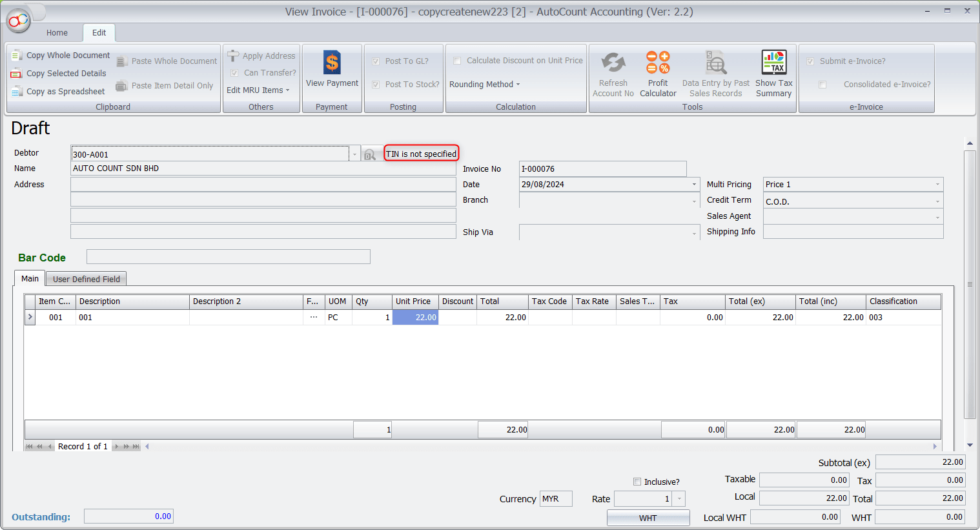Toggle Can Transfer? checkbox
980x530 pixels.
click(x=234, y=73)
